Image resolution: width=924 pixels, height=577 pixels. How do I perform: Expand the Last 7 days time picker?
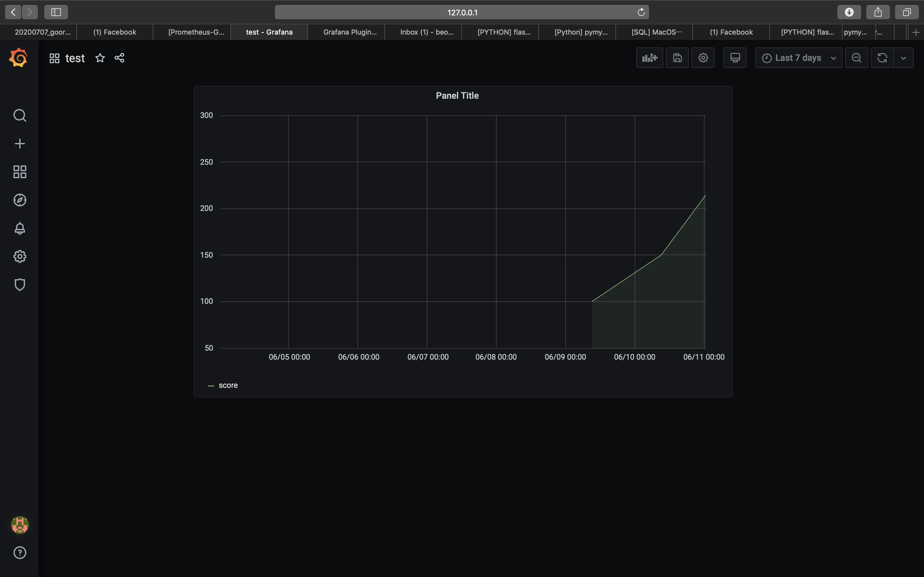click(x=798, y=58)
